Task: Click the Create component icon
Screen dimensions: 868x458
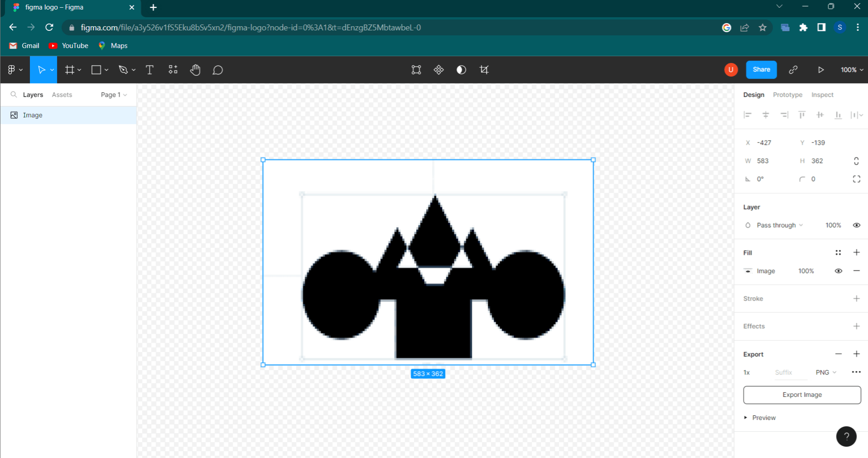Action: 439,70
